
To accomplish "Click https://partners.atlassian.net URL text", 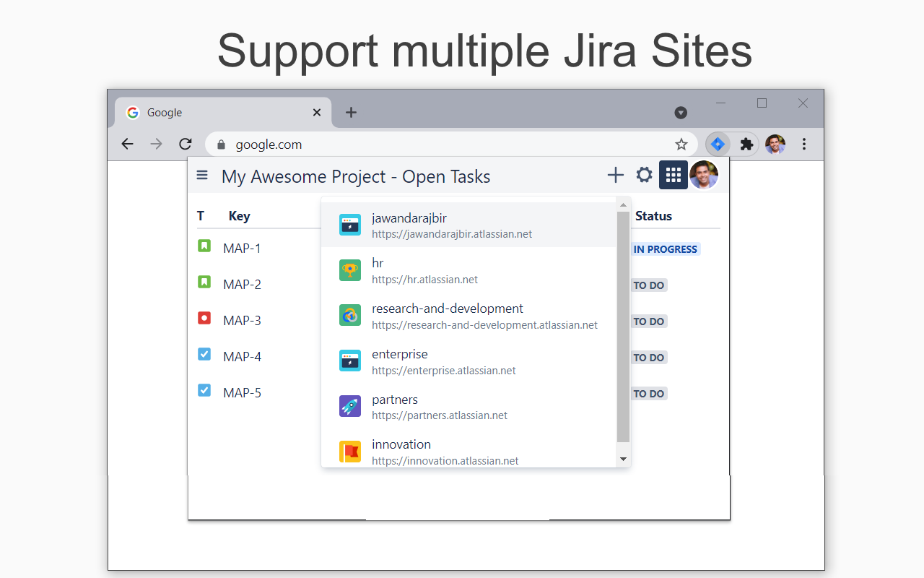I will click(440, 415).
